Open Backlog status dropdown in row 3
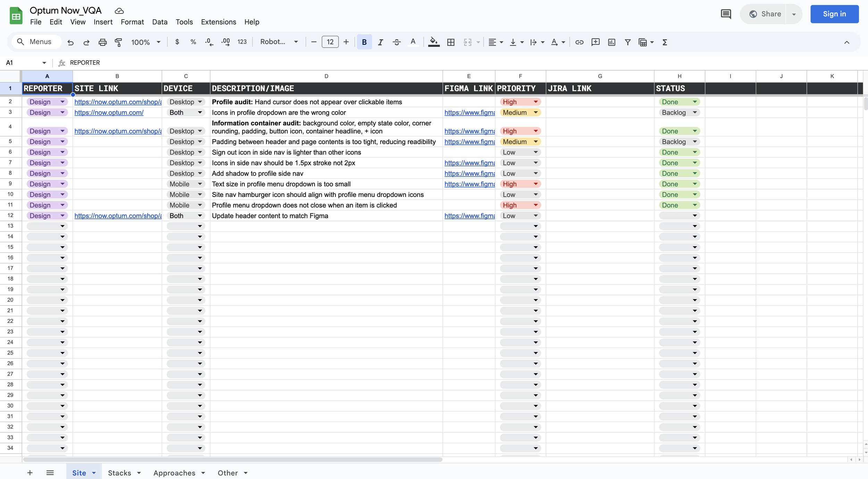Image resolution: width=868 pixels, height=479 pixels. click(695, 113)
